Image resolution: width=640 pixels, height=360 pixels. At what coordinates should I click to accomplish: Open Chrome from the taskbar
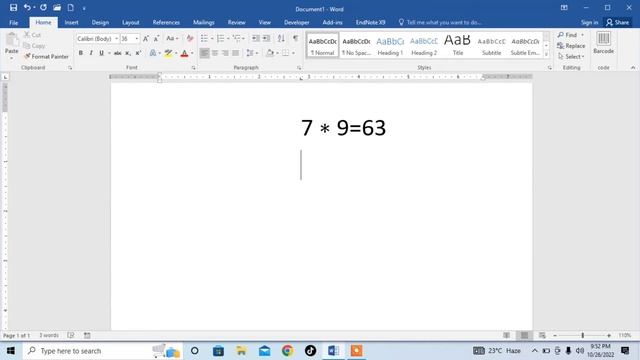tap(287, 351)
